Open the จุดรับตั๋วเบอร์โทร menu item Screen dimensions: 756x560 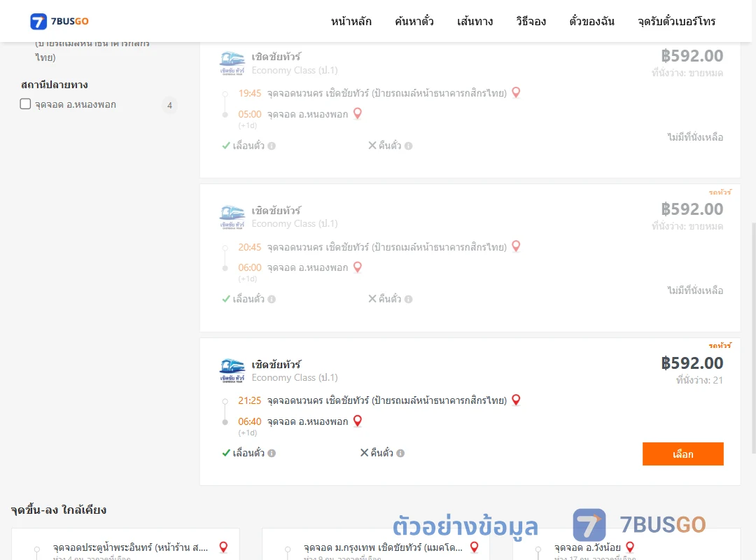[676, 21]
